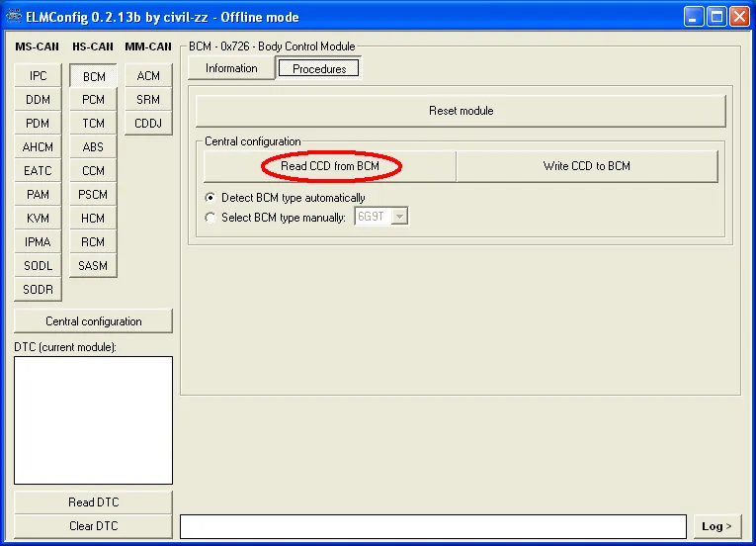Expand the Log panel button
The width and height of the screenshot is (756, 546).
pyautogui.click(x=717, y=526)
